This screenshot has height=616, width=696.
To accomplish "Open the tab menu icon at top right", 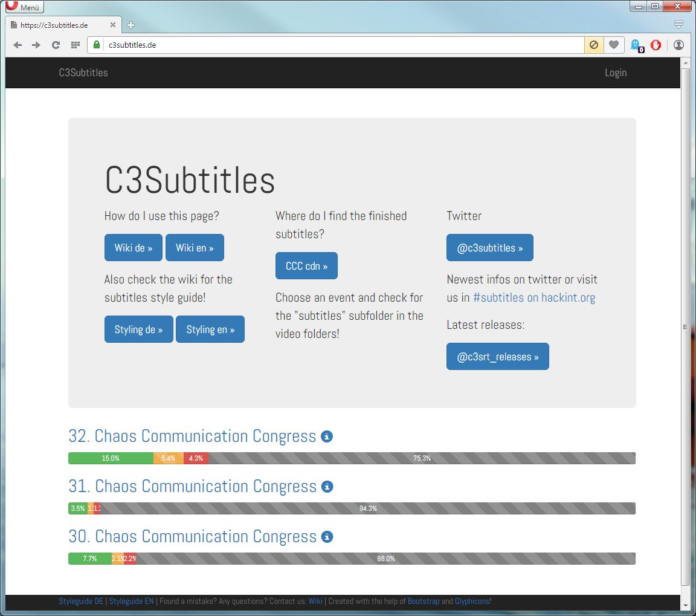I will (x=678, y=25).
